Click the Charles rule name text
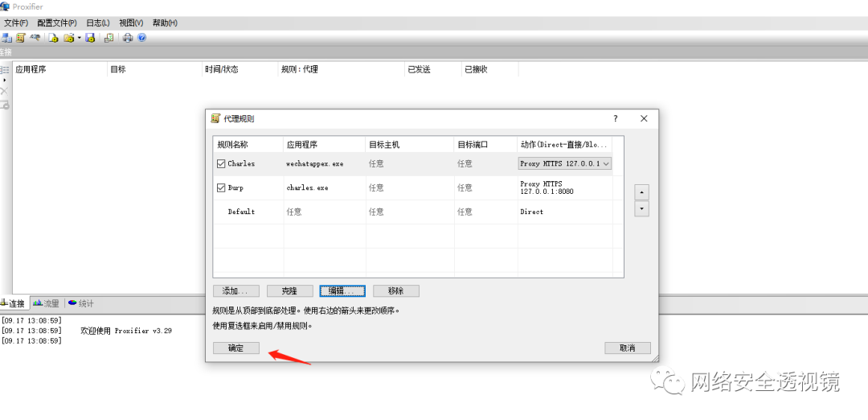The image size is (868, 420). pos(241,164)
